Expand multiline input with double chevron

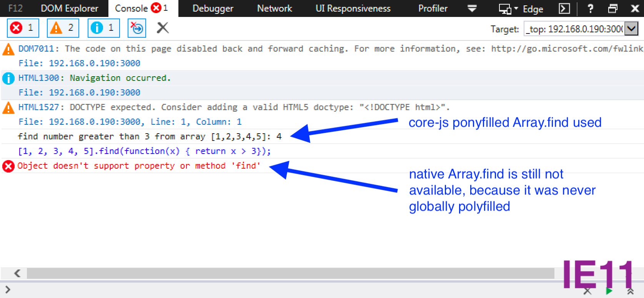click(631, 291)
